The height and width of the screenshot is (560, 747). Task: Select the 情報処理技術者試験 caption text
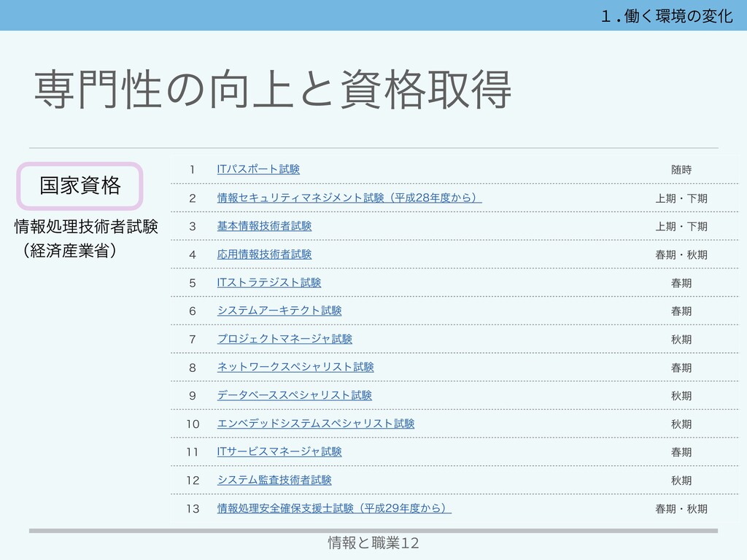point(86,226)
